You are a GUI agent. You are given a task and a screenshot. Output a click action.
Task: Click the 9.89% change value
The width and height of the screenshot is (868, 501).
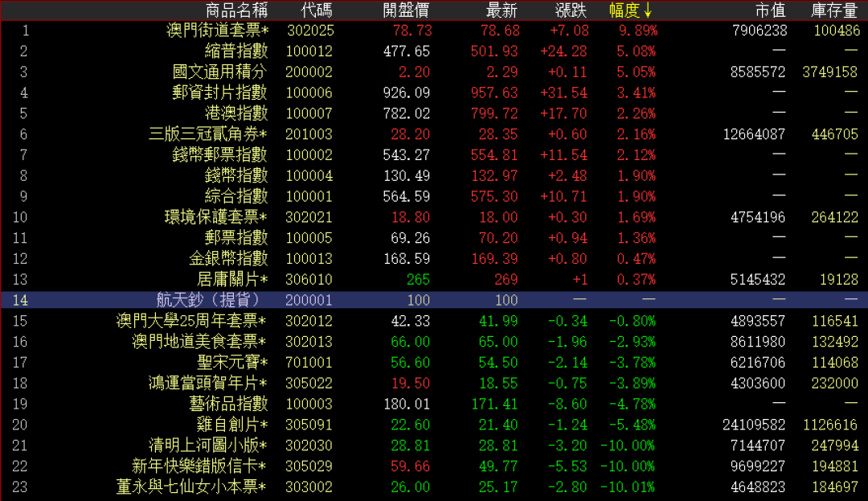click(x=637, y=31)
